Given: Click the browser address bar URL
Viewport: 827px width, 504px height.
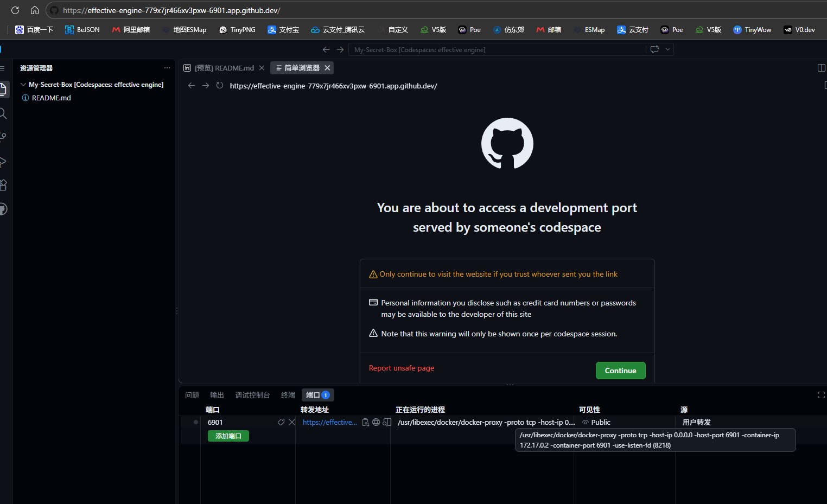Looking at the screenshot, I should click(x=171, y=10).
